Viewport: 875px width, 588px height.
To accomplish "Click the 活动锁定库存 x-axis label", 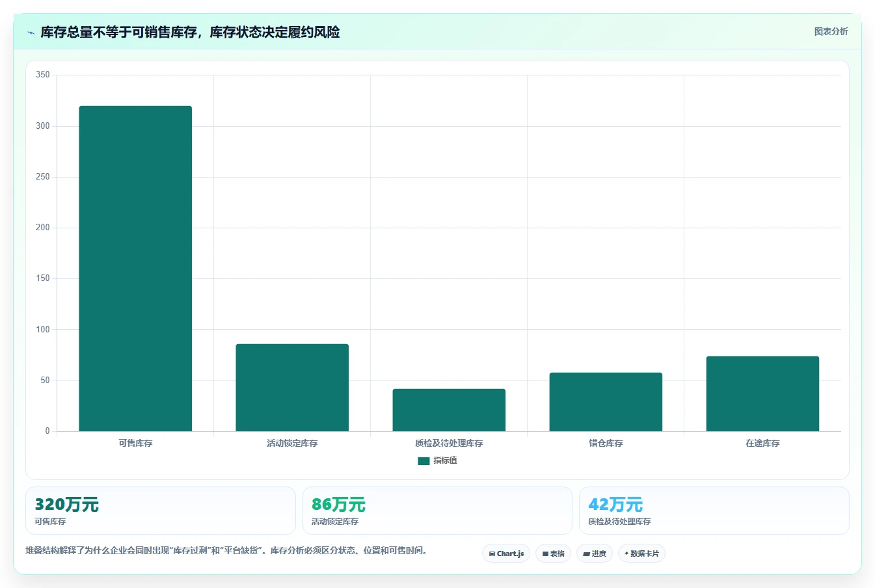I will point(292,443).
